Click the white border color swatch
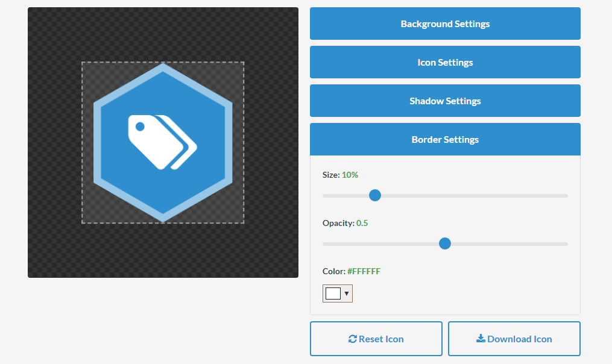This screenshot has width=612, height=364. pos(333,293)
